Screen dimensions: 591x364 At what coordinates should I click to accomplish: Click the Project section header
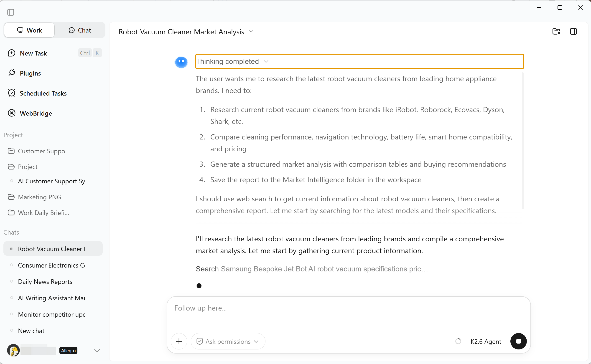pos(13,135)
